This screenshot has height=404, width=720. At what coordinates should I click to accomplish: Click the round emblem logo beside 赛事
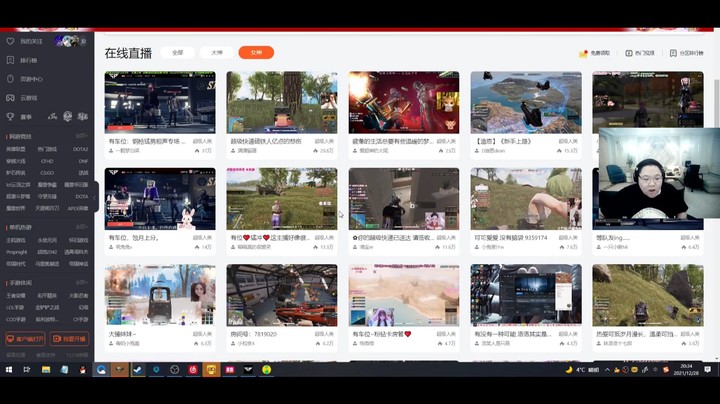pyautogui.click(x=68, y=117)
